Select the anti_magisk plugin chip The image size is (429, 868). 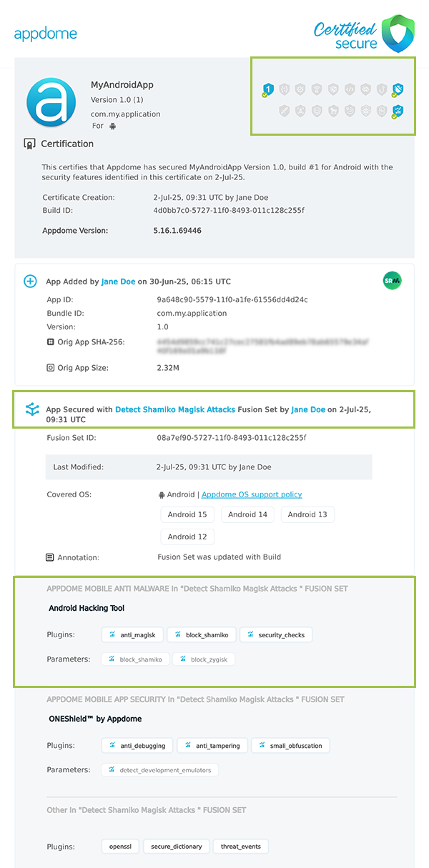(133, 634)
